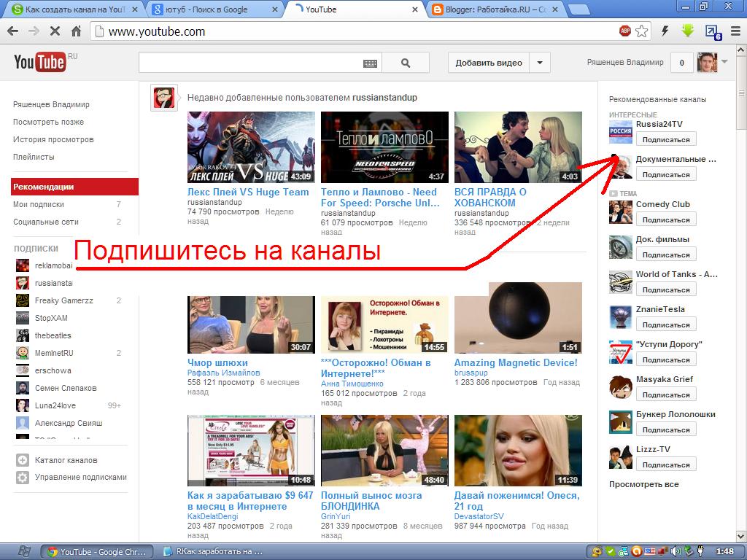Image resolution: width=747 pixels, height=560 pixels.
Task: Click the search magnifier button
Action: point(406,63)
